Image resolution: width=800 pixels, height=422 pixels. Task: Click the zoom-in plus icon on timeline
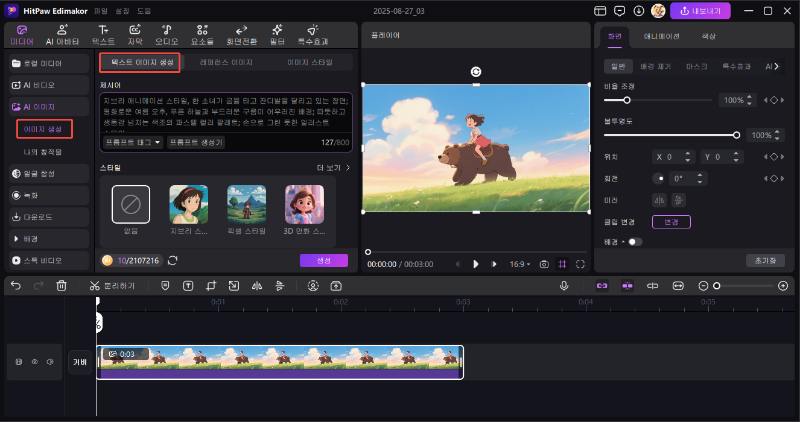[x=783, y=286]
